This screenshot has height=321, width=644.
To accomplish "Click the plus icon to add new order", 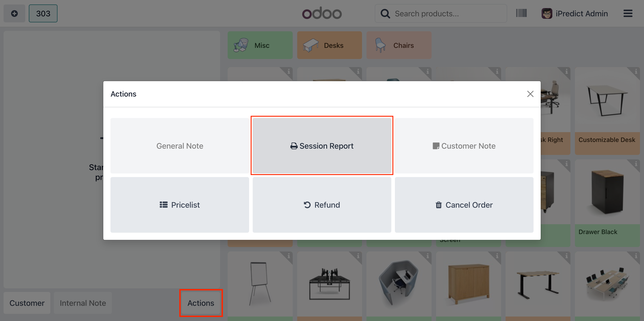I will 14,13.
